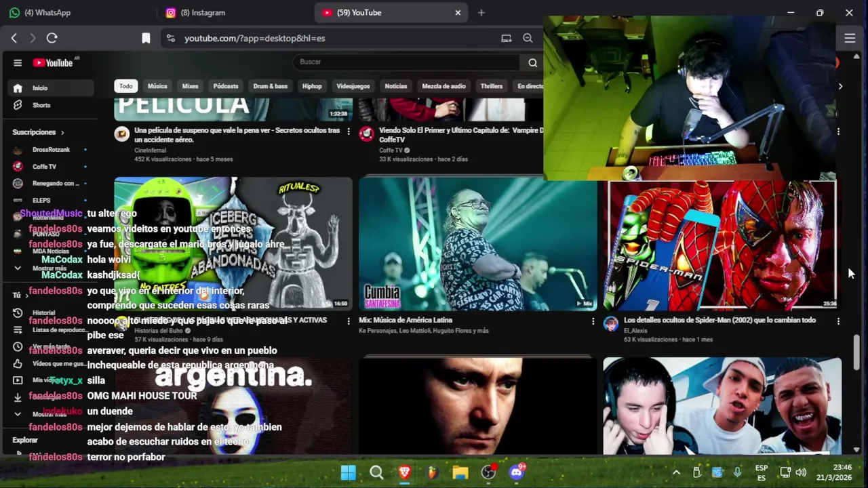This screenshot has height=488, width=868.
Task: Open options menu for Iceberg abandonadas video
Action: [349, 321]
